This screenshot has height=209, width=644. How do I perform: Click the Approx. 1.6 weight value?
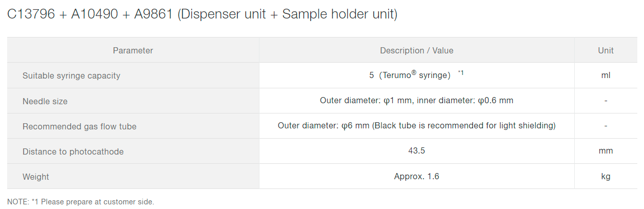[416, 176]
